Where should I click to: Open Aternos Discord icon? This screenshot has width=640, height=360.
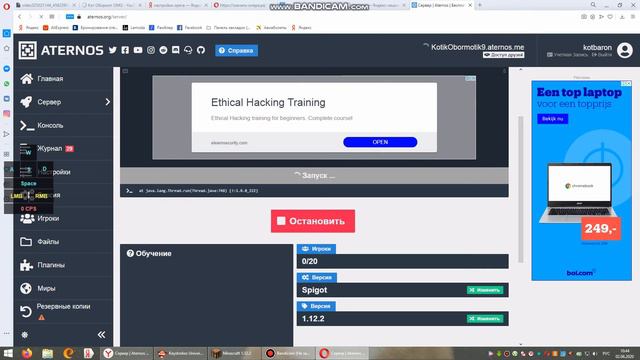coord(176,50)
